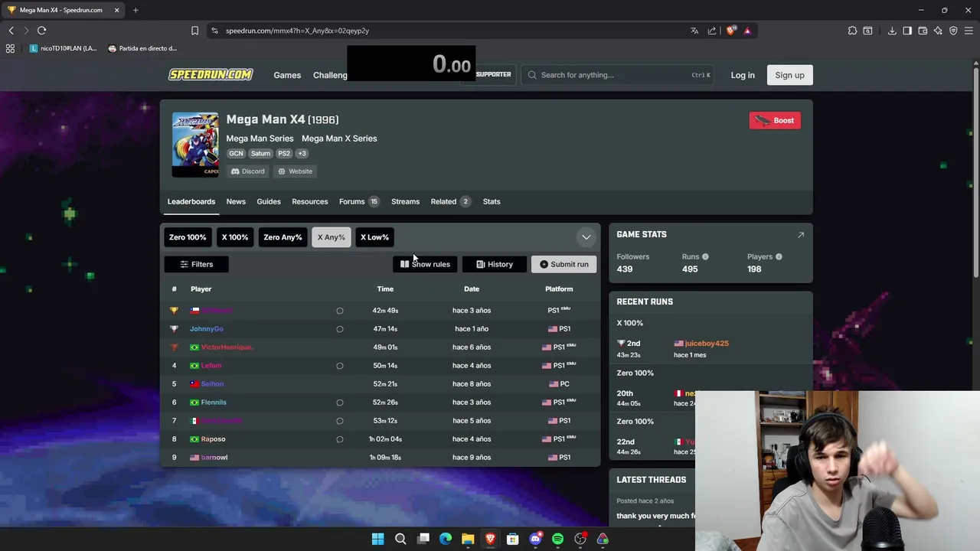The width and height of the screenshot is (980, 551).
Task: Reload the page with the refresh icon
Action: pos(41,31)
